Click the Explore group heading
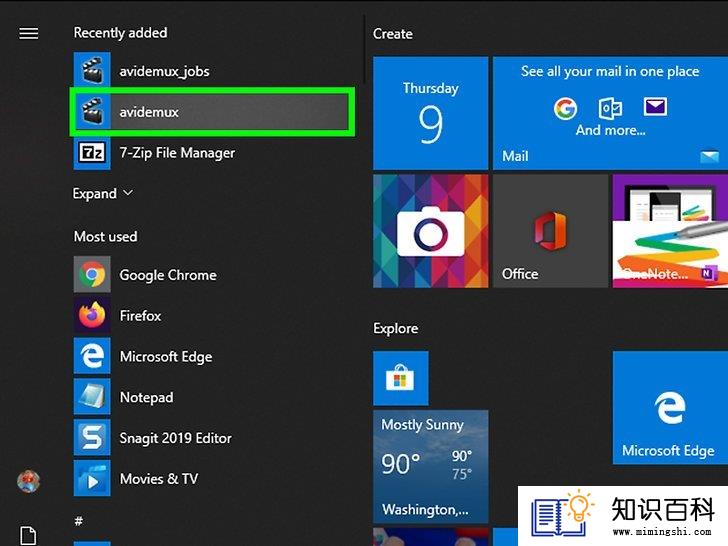Screen dimensions: 728x546 tap(396, 328)
